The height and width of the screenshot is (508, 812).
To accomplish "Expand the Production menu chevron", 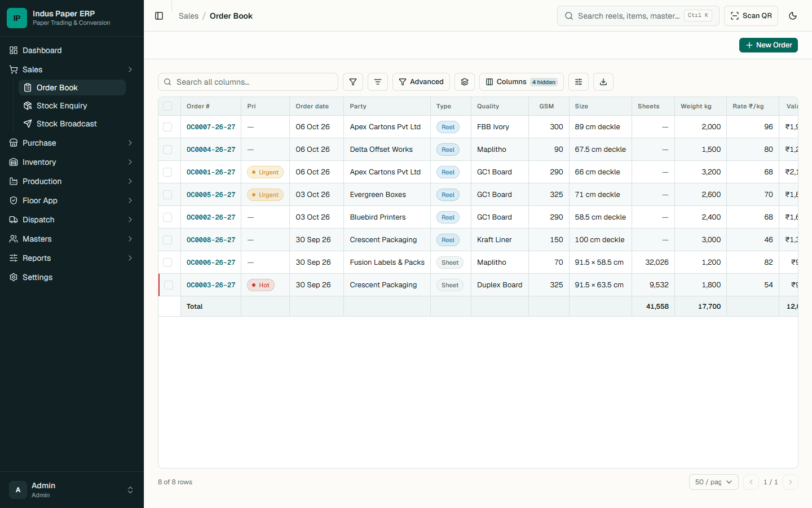I will [130, 181].
